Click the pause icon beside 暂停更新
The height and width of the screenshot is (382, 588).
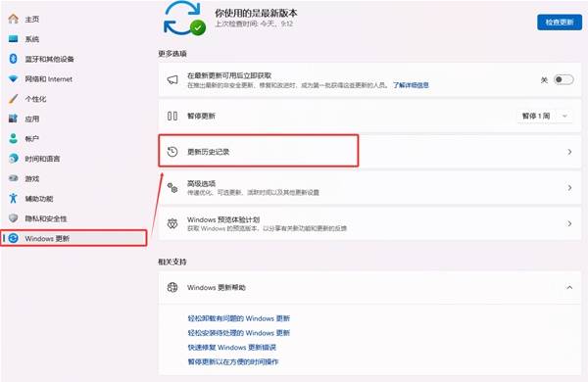click(172, 116)
